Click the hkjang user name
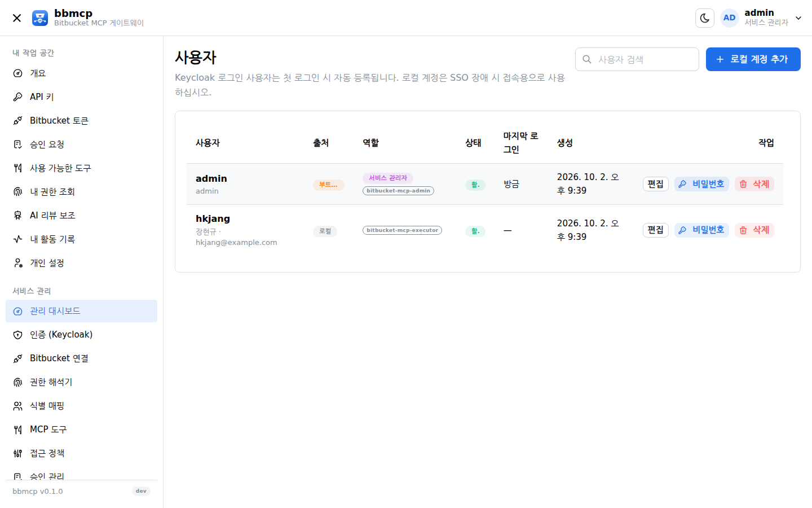Viewport: 812px width, 508px height. [x=213, y=218]
